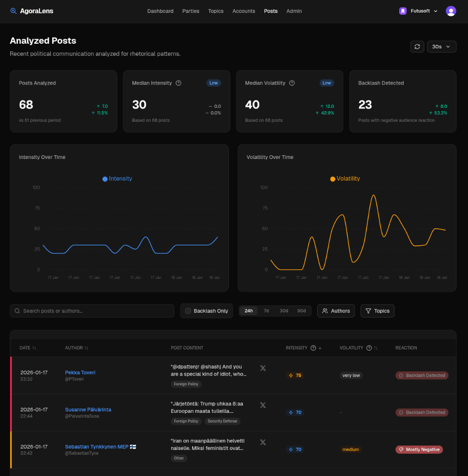Click the X icon on Pekka Toveri's post
Screen dimensions: 468x476
[262, 368]
